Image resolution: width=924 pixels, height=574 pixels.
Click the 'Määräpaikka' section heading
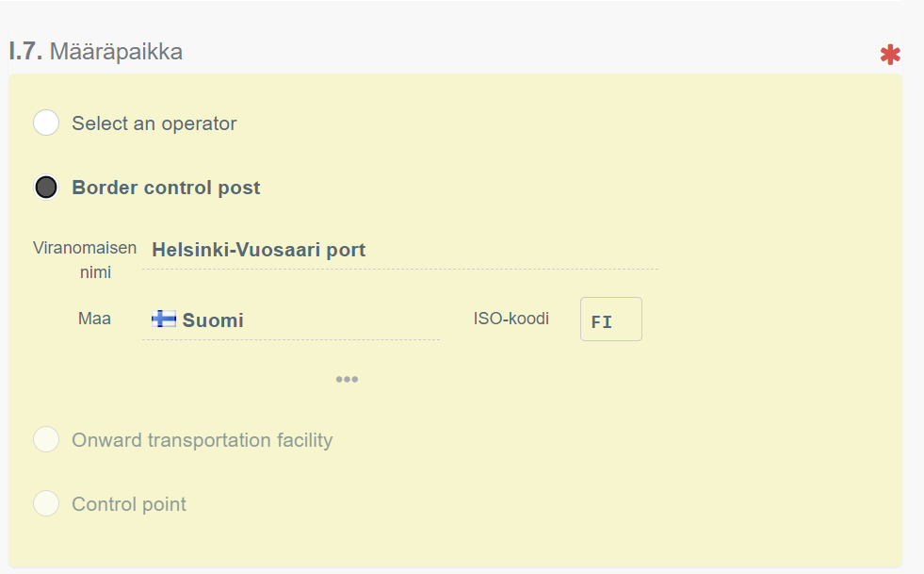tap(116, 52)
